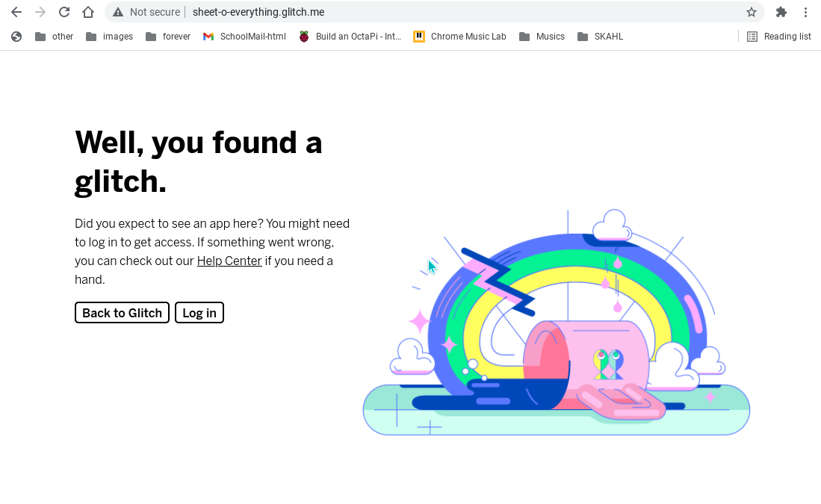Image resolution: width=821 pixels, height=504 pixels.
Task: Click the Back to Glitch button
Action: tap(122, 312)
